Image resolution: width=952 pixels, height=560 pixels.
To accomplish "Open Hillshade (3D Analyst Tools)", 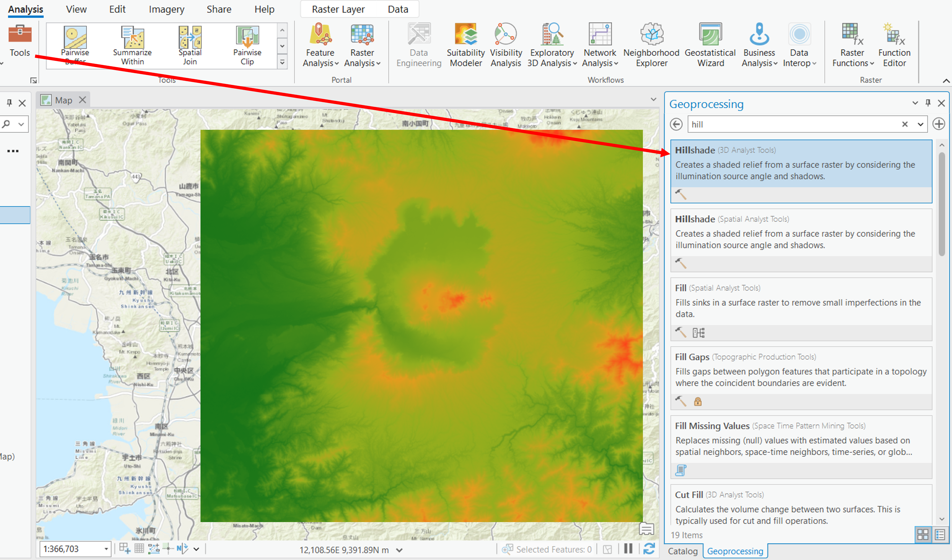I will [x=801, y=172].
